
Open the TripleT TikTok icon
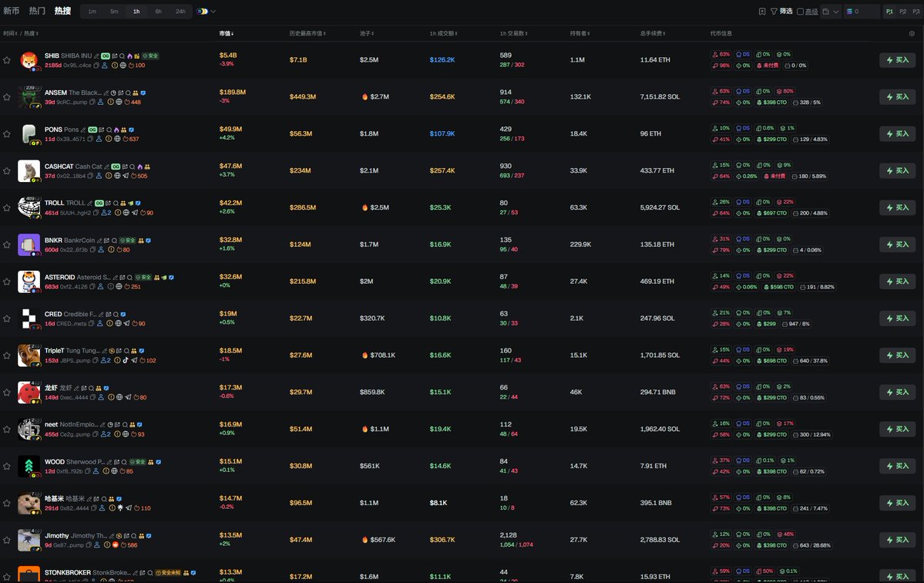coord(126,360)
